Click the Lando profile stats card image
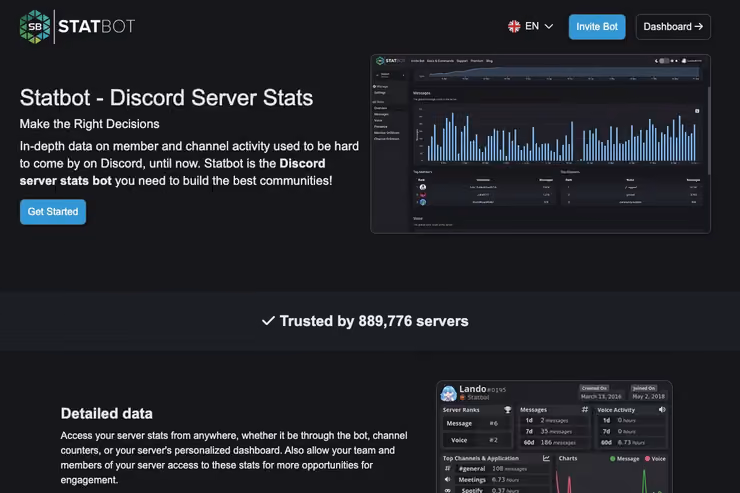Image resolution: width=740 pixels, height=493 pixels. (x=554, y=437)
